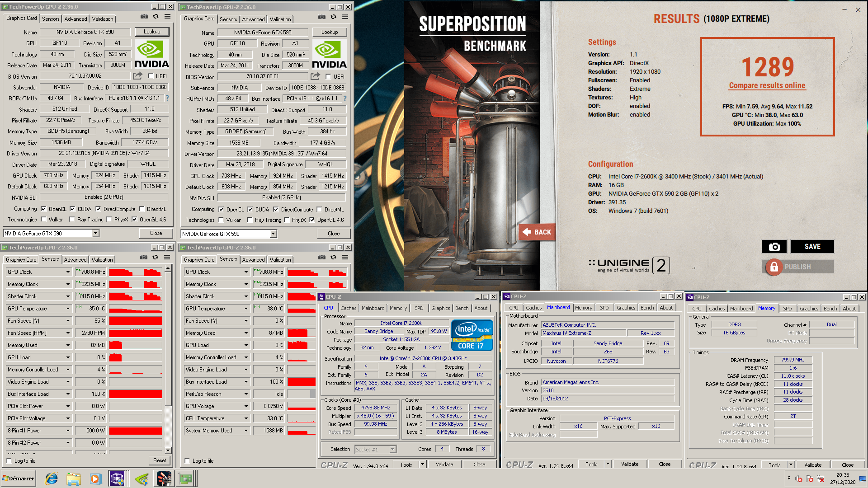Open Tools dropdown arrow in CPU-Z CPU window
Viewport: 868px width, 488px height.
(422, 464)
